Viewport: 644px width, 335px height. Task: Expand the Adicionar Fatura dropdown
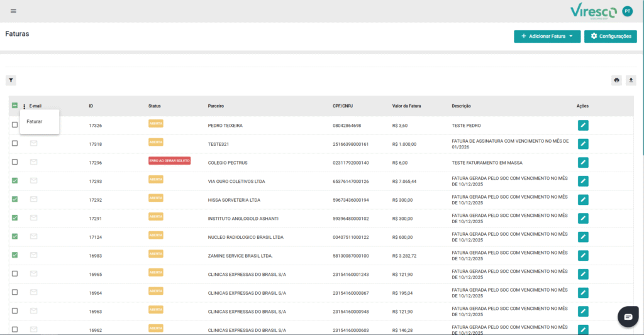click(x=547, y=36)
